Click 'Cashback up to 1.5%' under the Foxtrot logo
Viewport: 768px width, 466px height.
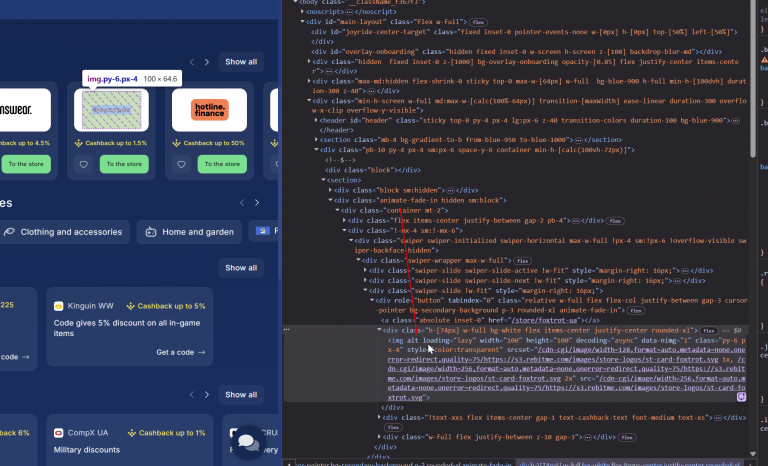(x=111, y=143)
